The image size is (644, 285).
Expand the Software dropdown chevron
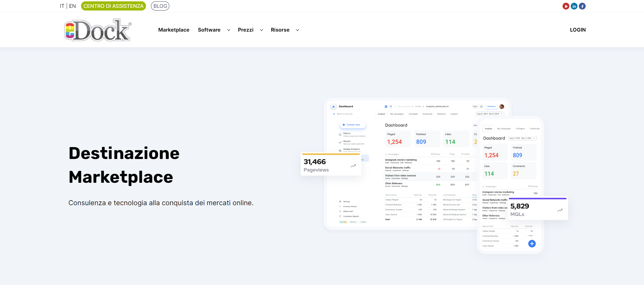coord(229,30)
